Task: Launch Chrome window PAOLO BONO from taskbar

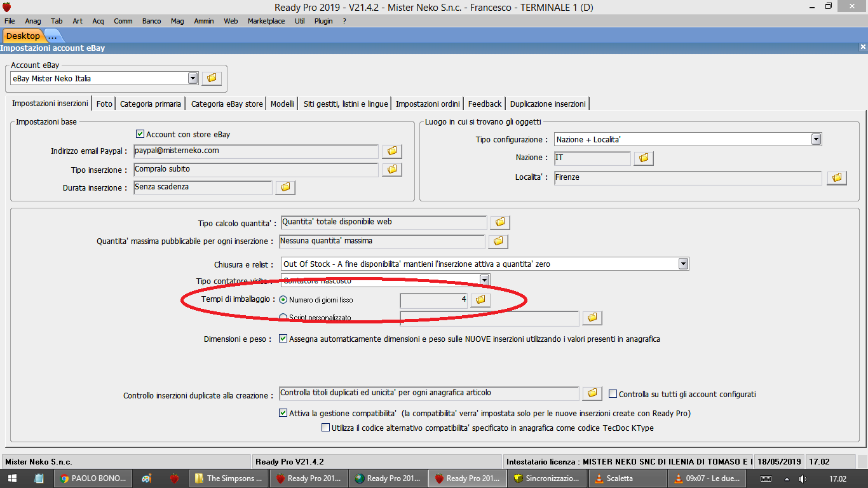Action: click(x=94, y=478)
